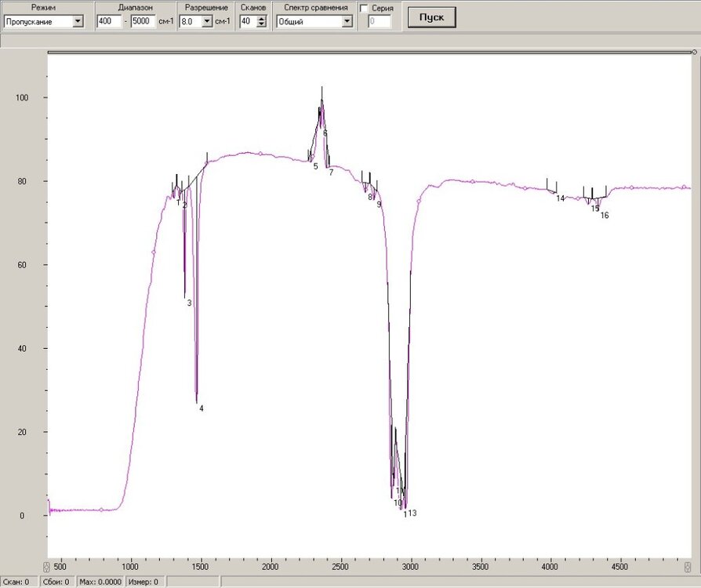Click the range end field showing 5000
The height and width of the screenshot is (588, 701).
click(143, 22)
